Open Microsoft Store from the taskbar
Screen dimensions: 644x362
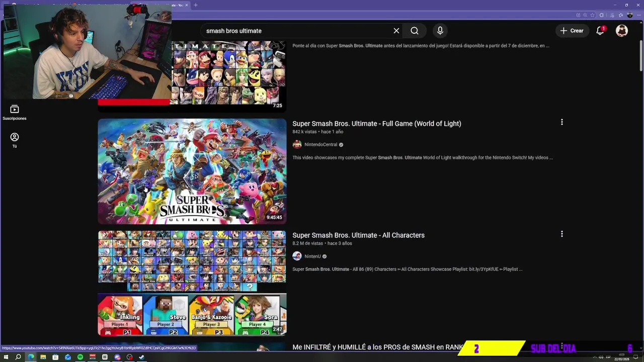[55, 357]
